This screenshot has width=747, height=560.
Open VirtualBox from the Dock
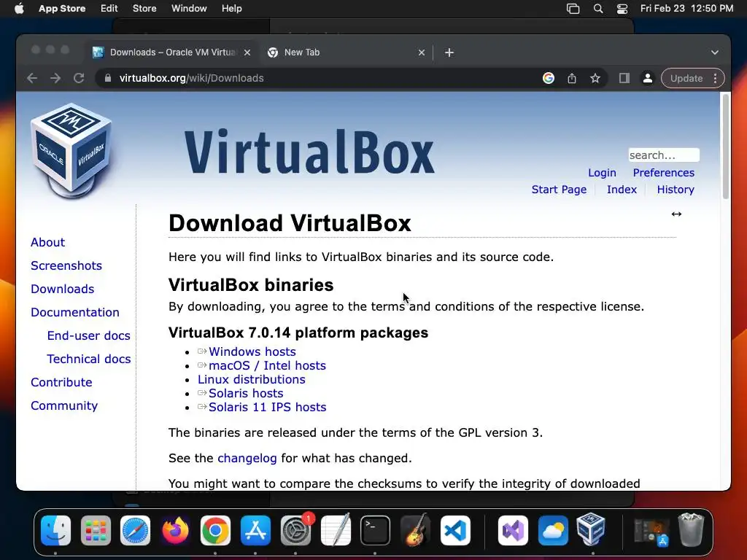tap(591, 530)
